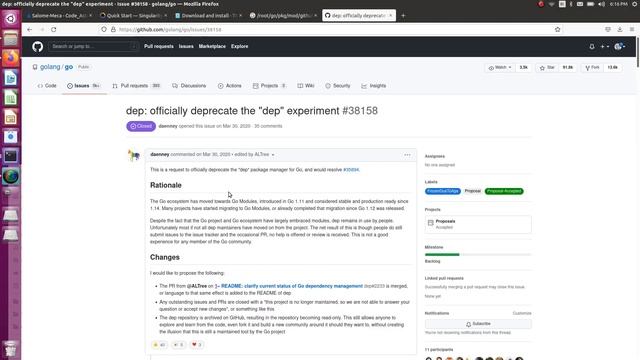Open Files manager in the Ubuntu dock
Image resolution: width=640 pixels, height=360 pixels.
click(x=11, y=38)
